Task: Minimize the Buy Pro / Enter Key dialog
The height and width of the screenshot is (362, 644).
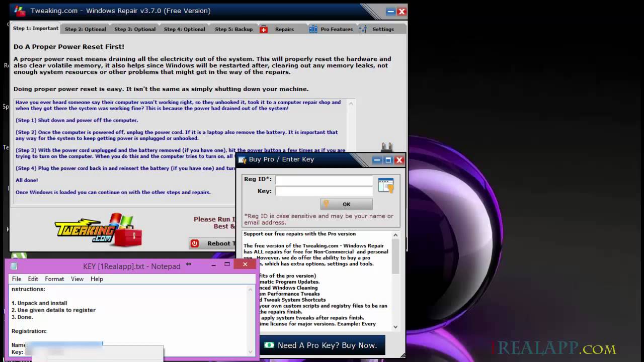Action: pos(377,160)
